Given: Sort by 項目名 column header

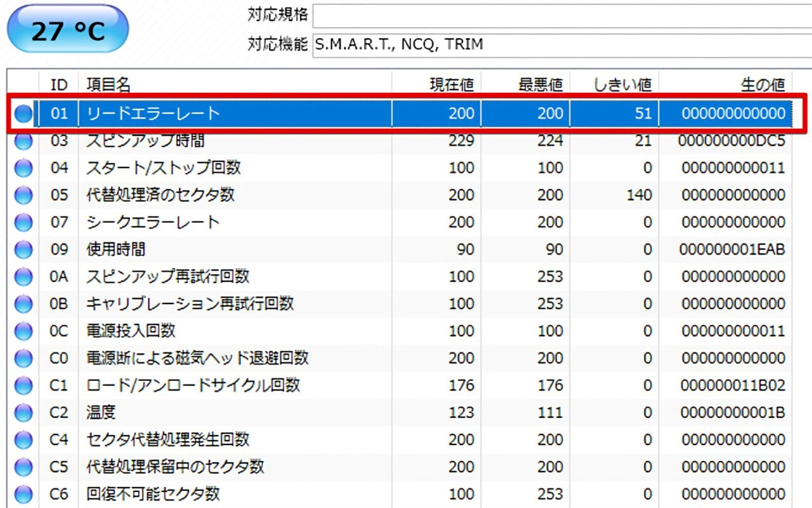Looking at the screenshot, I should point(235,84).
